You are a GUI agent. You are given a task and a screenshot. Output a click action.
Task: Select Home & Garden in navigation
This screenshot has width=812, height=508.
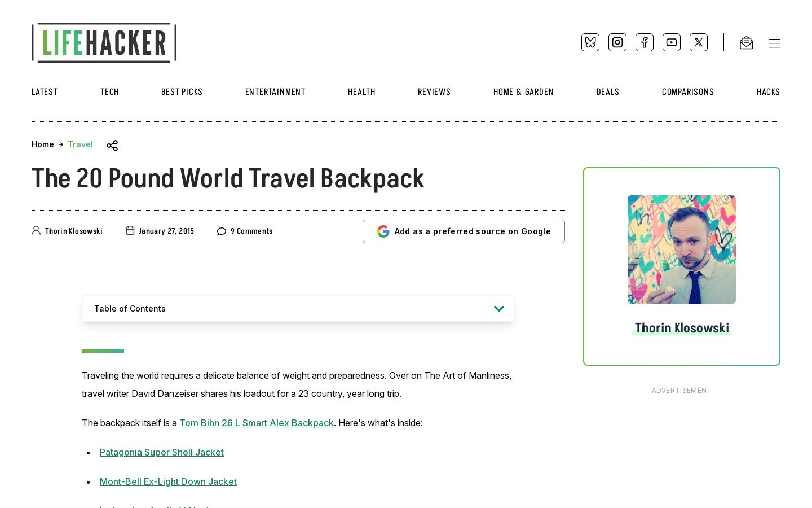[x=523, y=92]
